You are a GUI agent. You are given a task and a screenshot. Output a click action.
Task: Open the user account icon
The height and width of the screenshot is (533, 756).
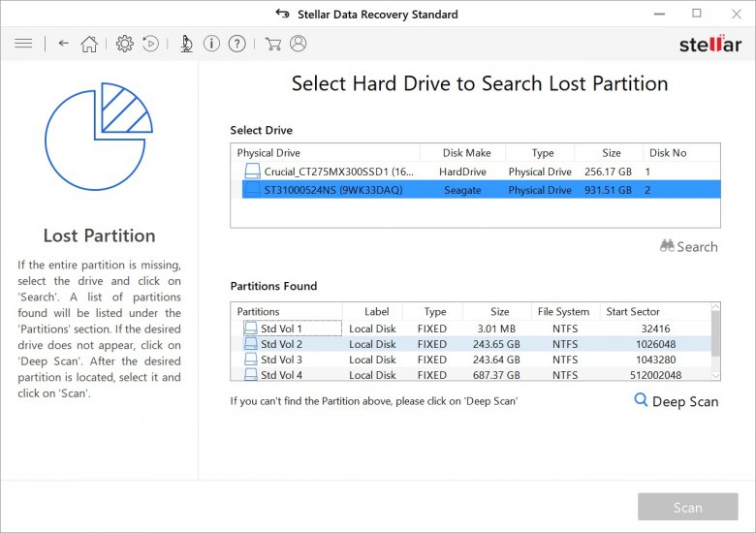click(299, 44)
